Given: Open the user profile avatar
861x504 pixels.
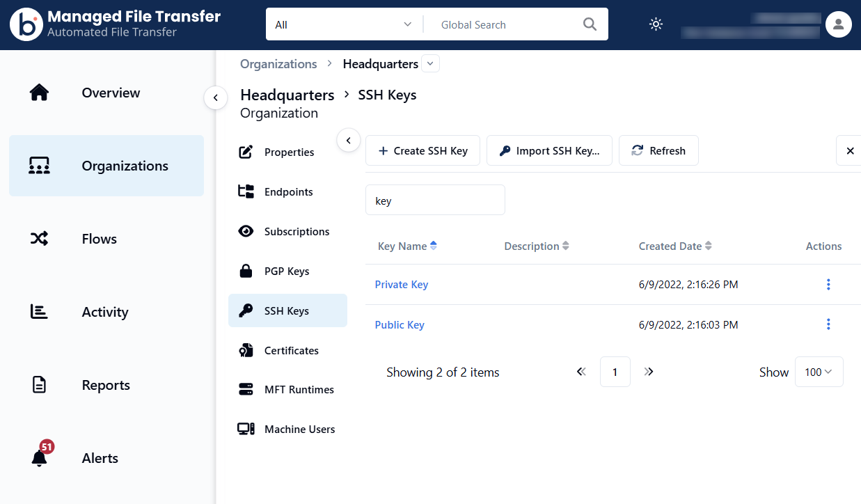Looking at the screenshot, I should [839, 24].
